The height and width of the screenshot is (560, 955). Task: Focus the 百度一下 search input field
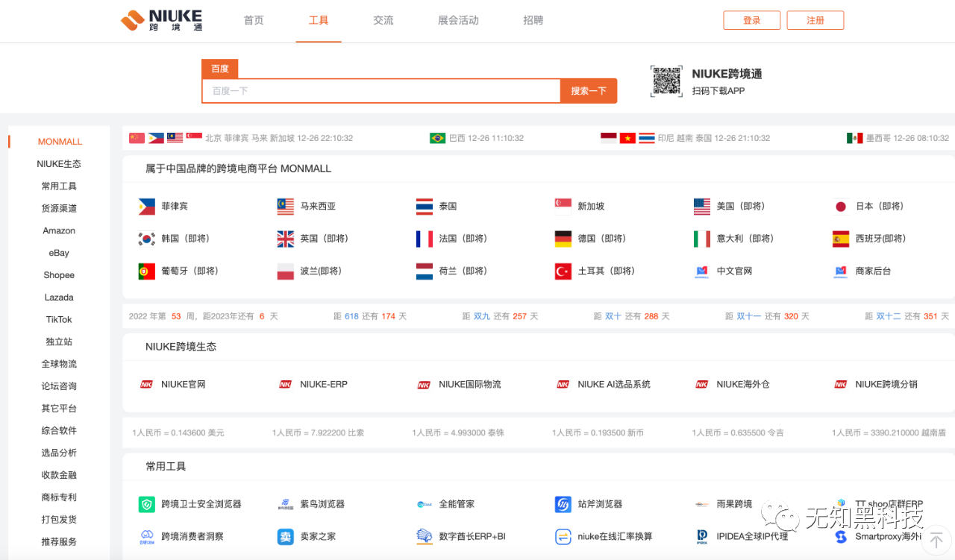point(381,91)
